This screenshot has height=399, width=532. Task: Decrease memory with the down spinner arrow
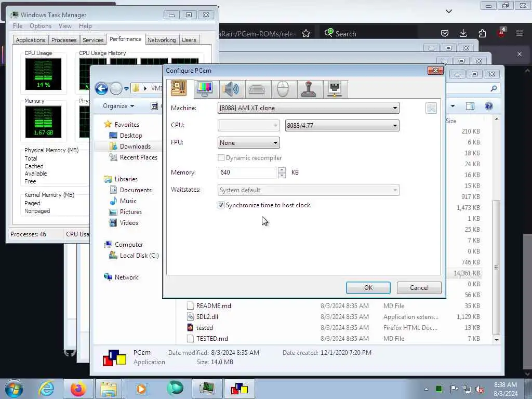point(282,176)
